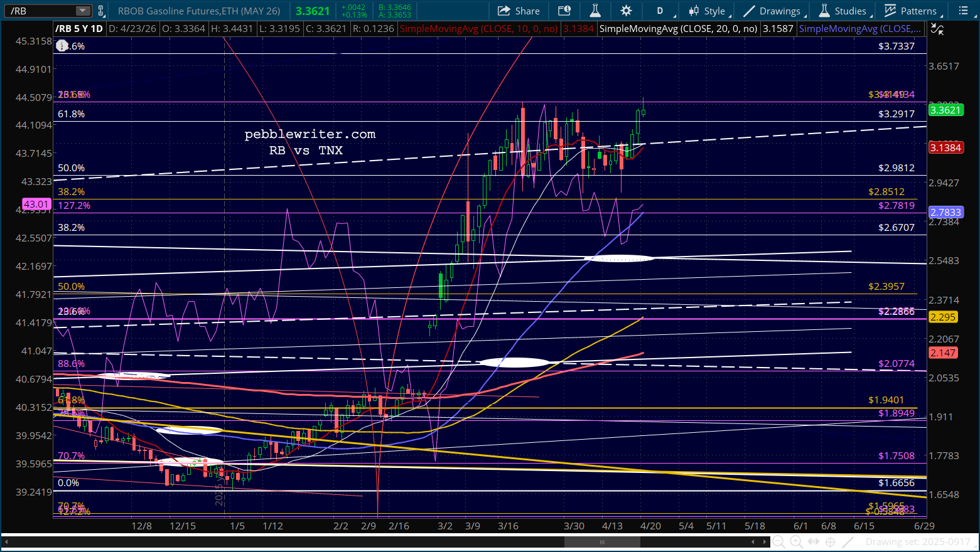Open the Drawing set: 2025-0917 selector

click(918, 542)
